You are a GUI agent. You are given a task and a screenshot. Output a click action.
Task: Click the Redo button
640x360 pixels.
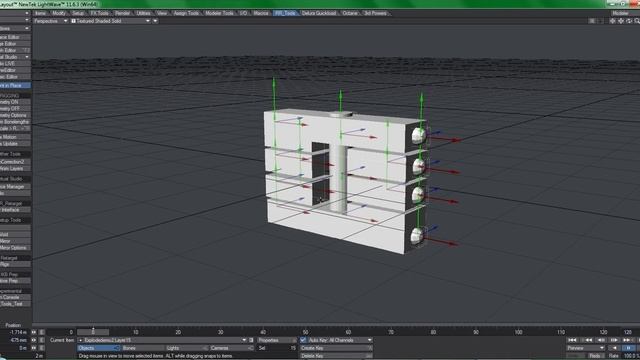594,356
